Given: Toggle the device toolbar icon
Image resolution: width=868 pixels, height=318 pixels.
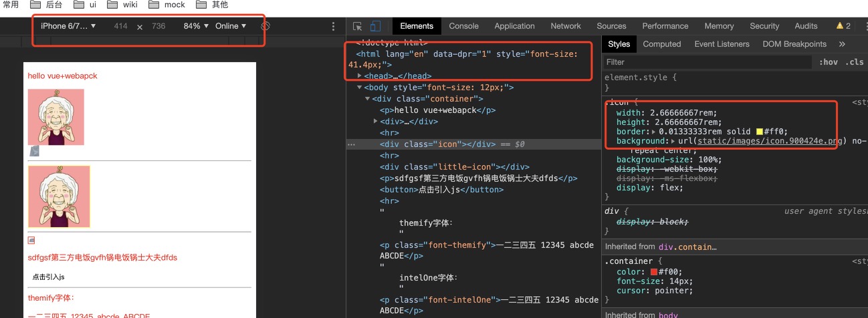Looking at the screenshot, I should tap(375, 26).
